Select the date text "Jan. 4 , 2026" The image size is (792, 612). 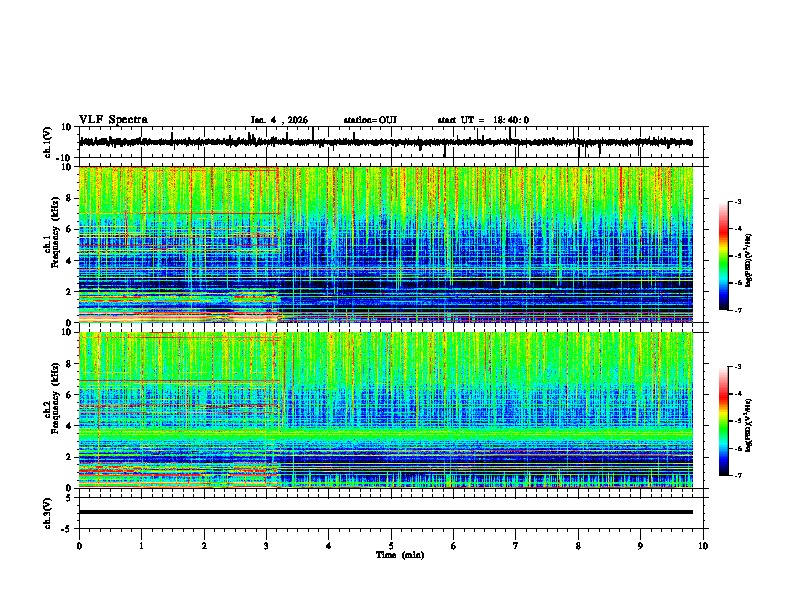[279, 120]
